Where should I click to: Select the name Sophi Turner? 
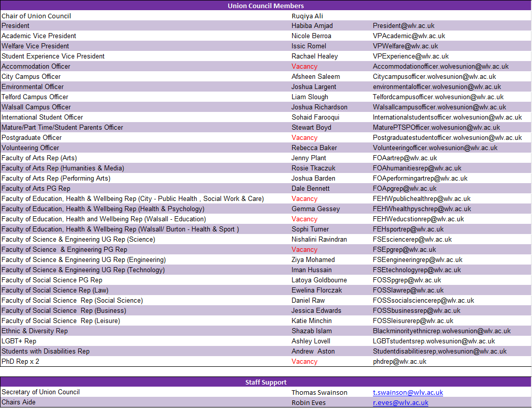pos(310,229)
